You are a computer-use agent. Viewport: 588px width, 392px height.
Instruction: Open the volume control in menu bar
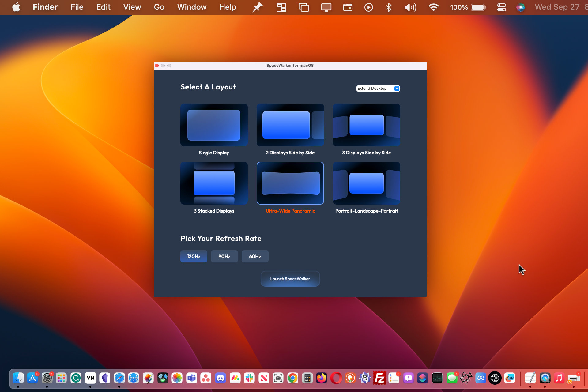[x=410, y=7]
